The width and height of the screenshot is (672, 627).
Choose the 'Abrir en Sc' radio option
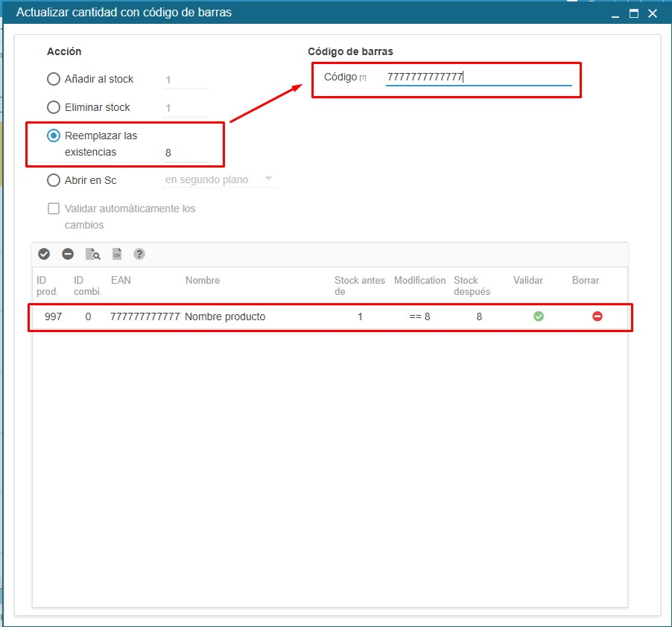(54, 180)
